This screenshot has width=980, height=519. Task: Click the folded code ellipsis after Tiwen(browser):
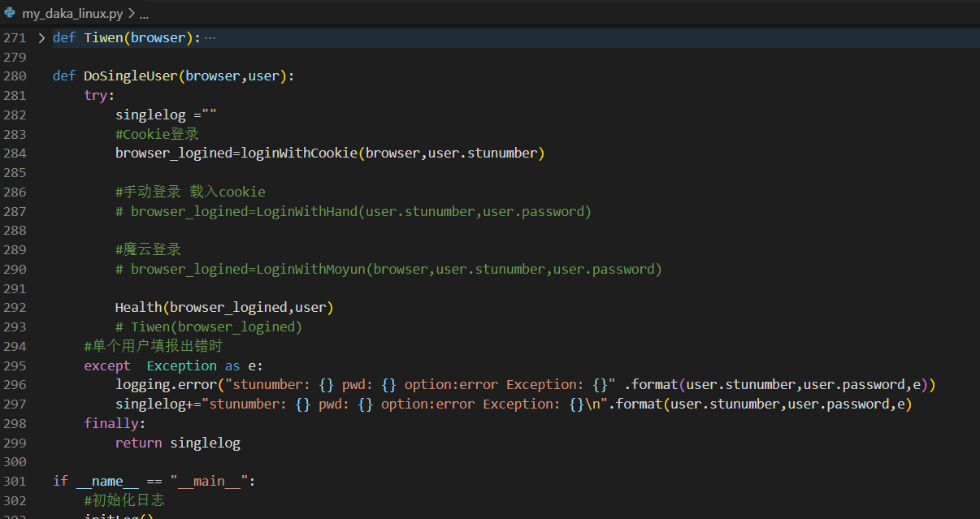click(x=210, y=37)
